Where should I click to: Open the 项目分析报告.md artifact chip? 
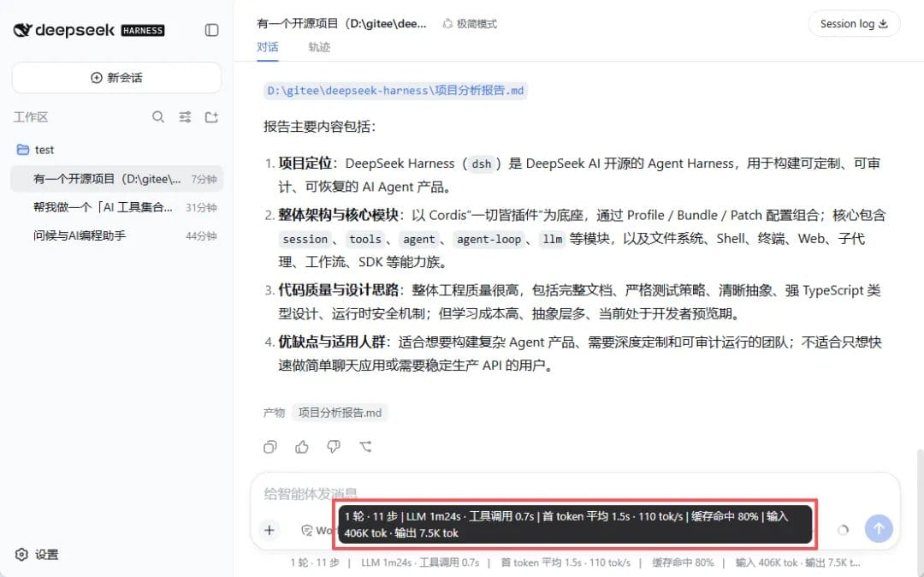tap(340, 413)
